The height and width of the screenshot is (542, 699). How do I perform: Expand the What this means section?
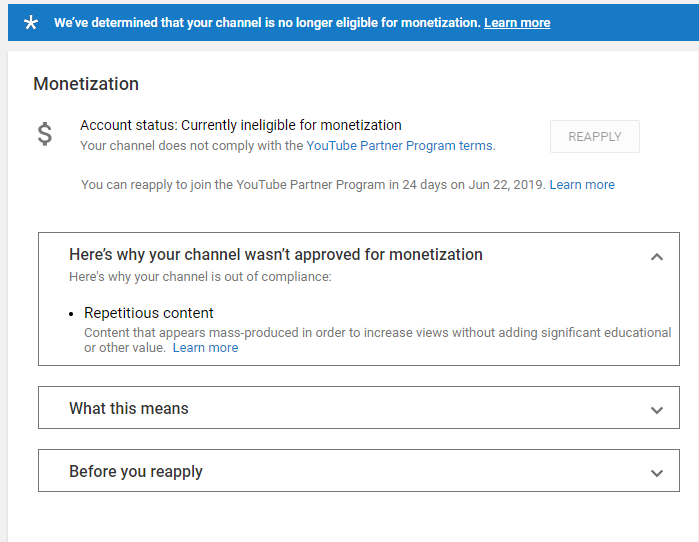pyautogui.click(x=657, y=410)
